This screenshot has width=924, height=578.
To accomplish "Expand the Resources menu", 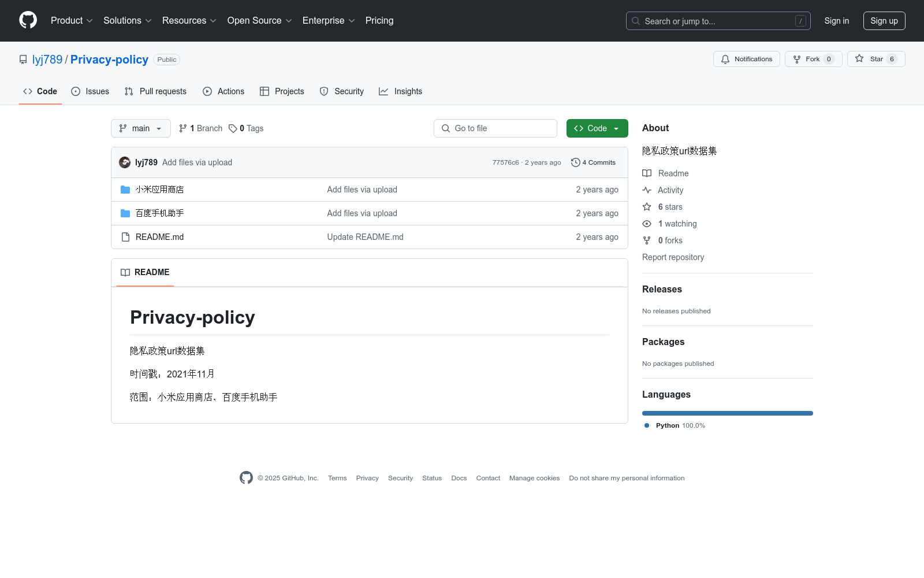I will point(189,21).
